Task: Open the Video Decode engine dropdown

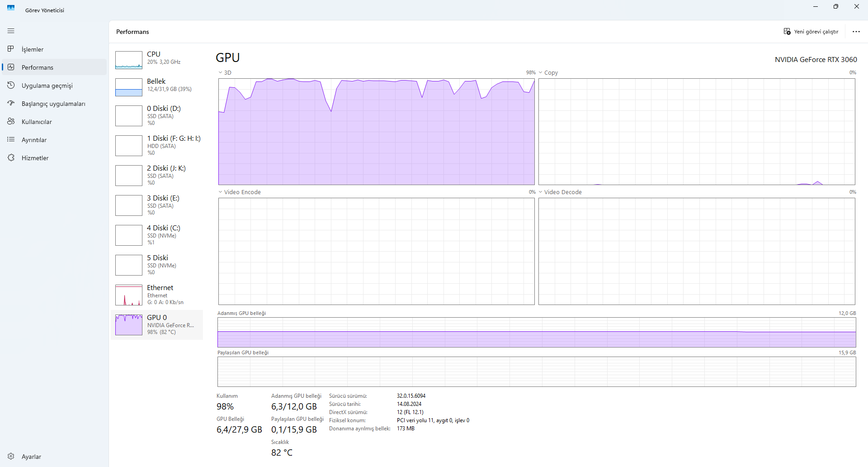Action: click(x=541, y=192)
